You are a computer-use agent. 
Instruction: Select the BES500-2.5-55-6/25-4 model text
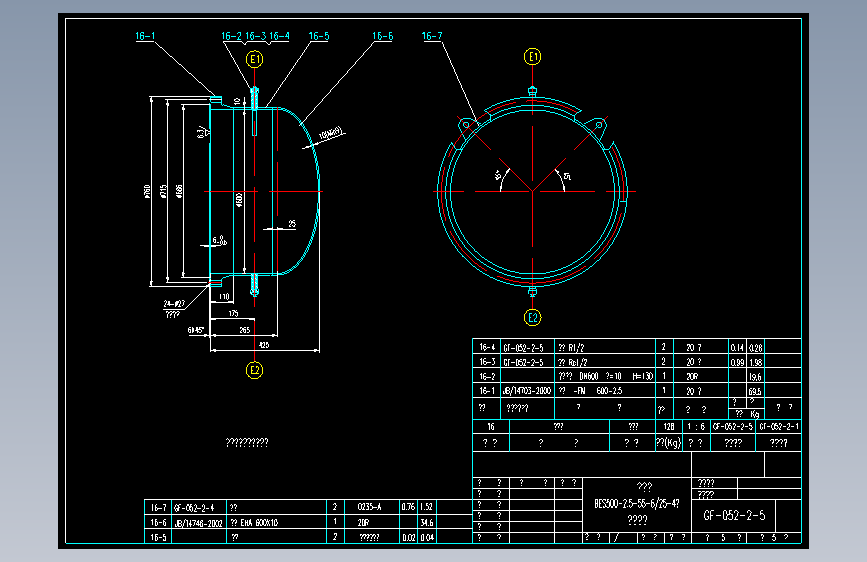637,504
